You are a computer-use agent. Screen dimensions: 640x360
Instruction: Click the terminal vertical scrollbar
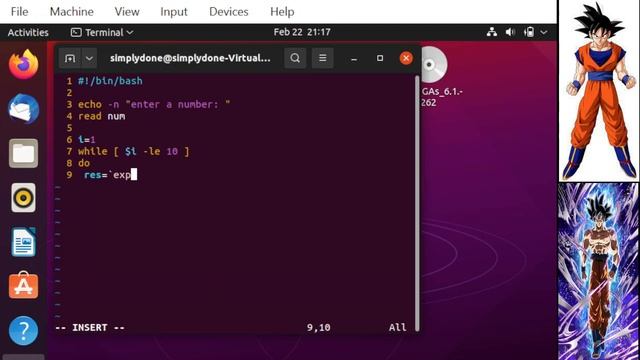tap(417, 203)
